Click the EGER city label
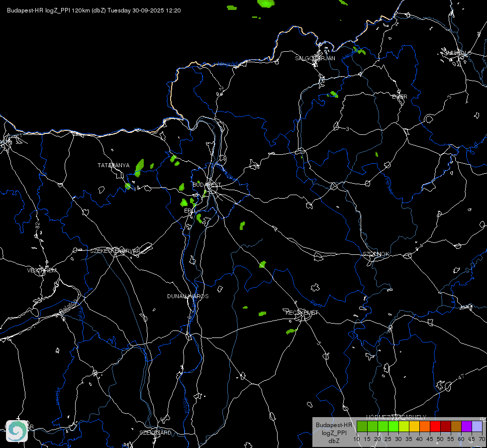The image size is (487, 448). pos(399,97)
